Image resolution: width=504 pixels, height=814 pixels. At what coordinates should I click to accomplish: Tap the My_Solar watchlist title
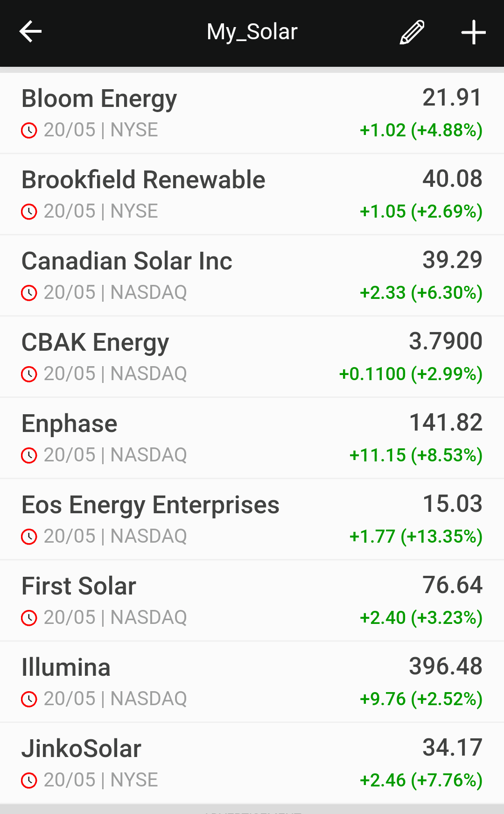click(252, 32)
